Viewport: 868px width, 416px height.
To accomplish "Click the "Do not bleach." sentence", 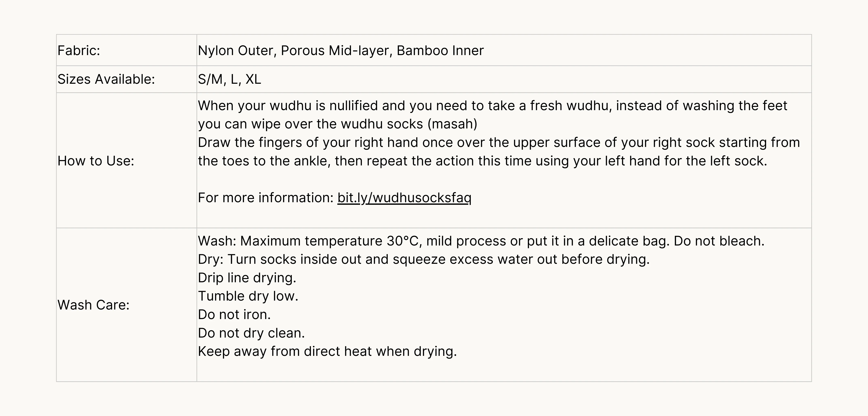I will coord(719,241).
